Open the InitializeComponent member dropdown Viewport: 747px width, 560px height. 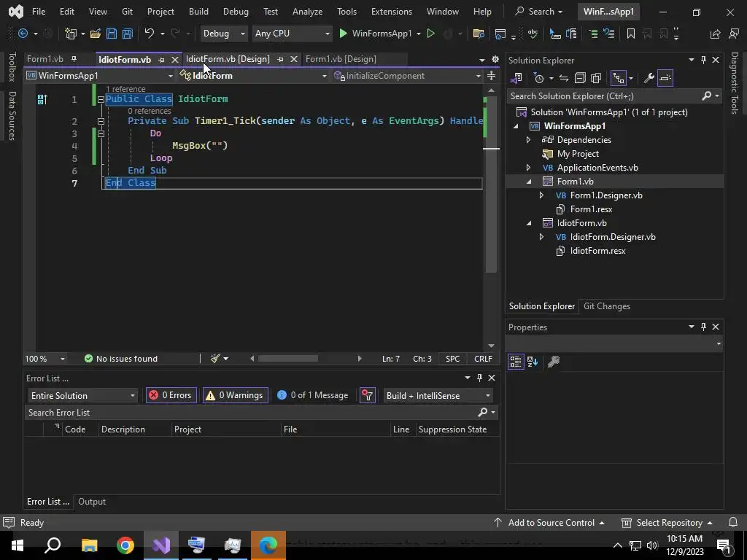(x=408, y=76)
